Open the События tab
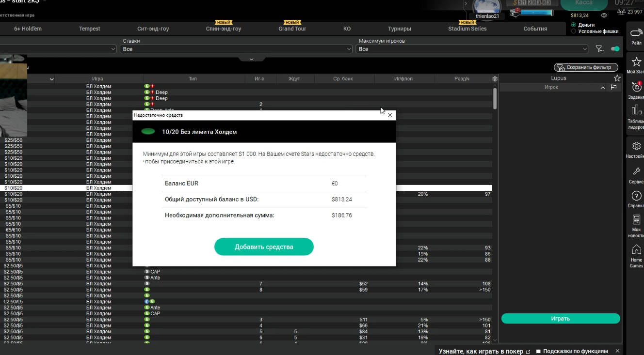The image size is (644, 355). (535, 29)
